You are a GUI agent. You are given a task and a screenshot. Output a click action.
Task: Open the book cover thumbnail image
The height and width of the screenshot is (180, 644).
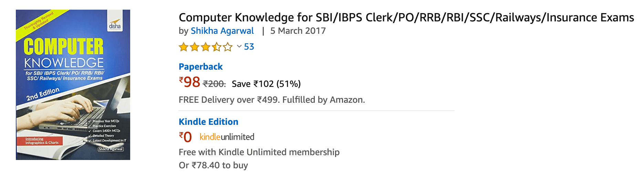click(73, 85)
